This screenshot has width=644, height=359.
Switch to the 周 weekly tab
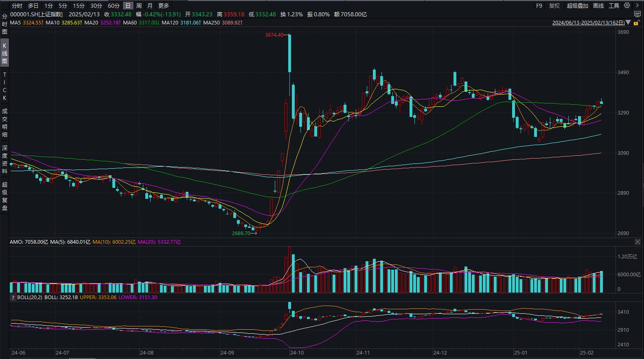[x=139, y=6]
